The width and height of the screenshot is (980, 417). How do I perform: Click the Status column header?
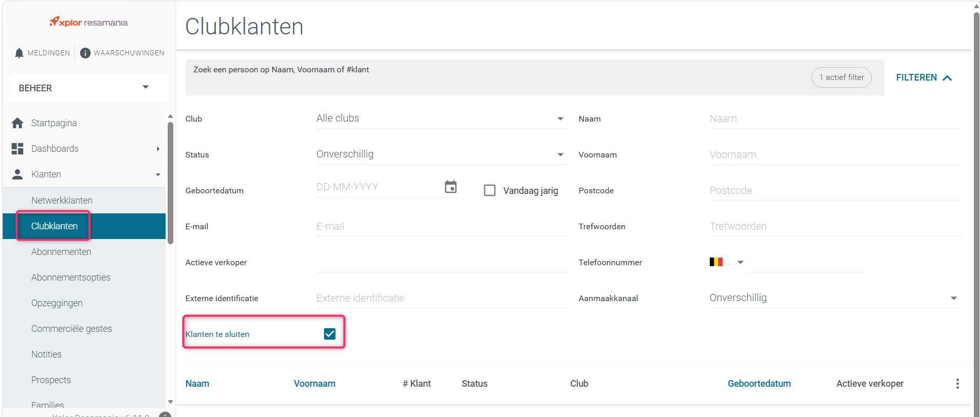(474, 384)
